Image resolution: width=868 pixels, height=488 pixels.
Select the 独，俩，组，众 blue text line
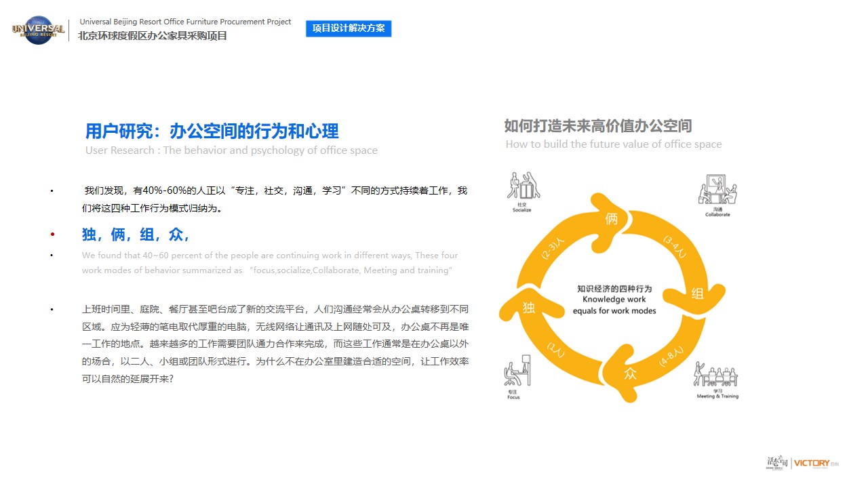pyautogui.click(x=136, y=235)
